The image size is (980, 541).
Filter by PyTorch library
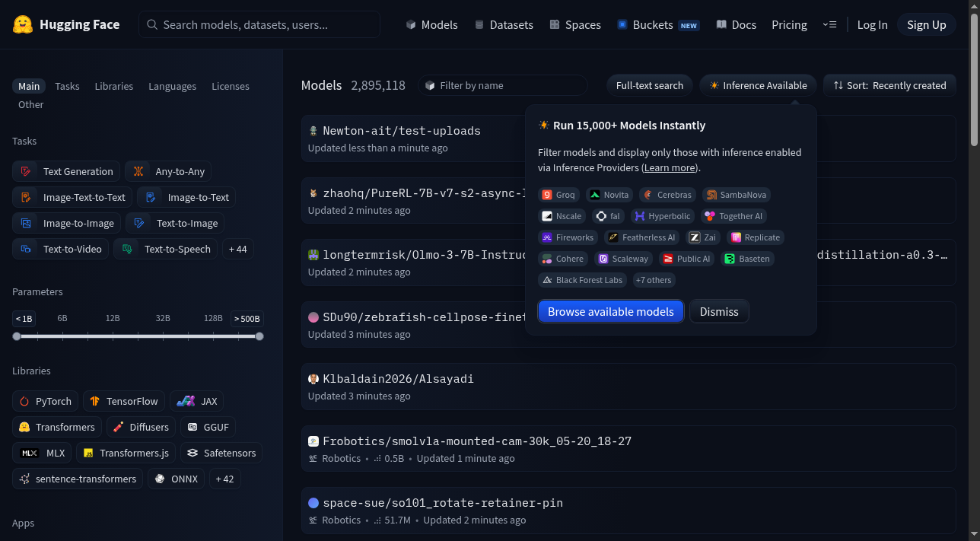[x=45, y=401]
